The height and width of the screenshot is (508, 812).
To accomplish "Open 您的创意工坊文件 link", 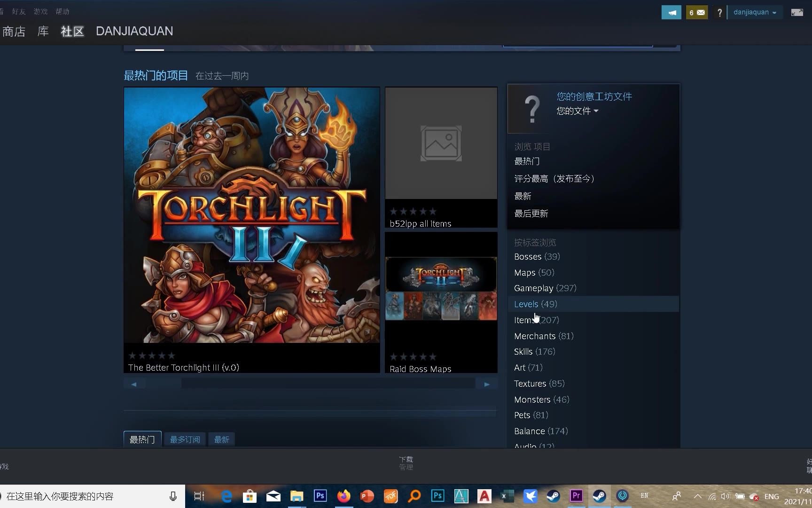I will tap(594, 96).
